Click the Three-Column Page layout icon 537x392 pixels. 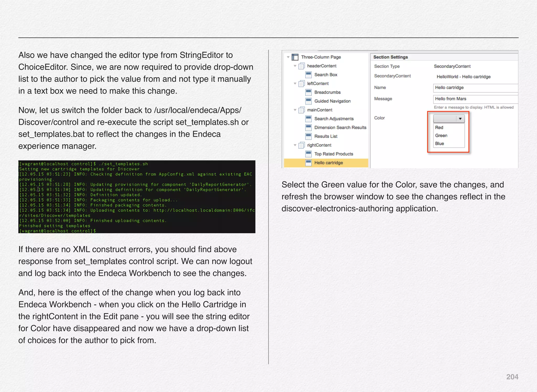(x=295, y=57)
